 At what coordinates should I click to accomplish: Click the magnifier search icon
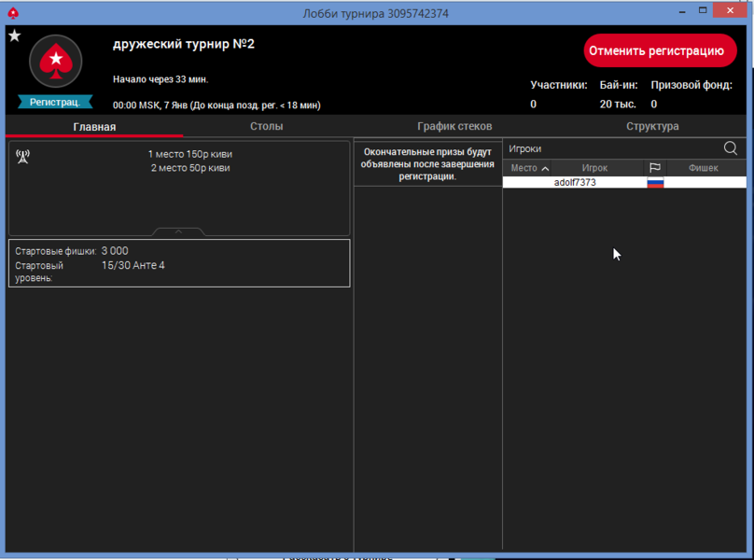(x=730, y=148)
